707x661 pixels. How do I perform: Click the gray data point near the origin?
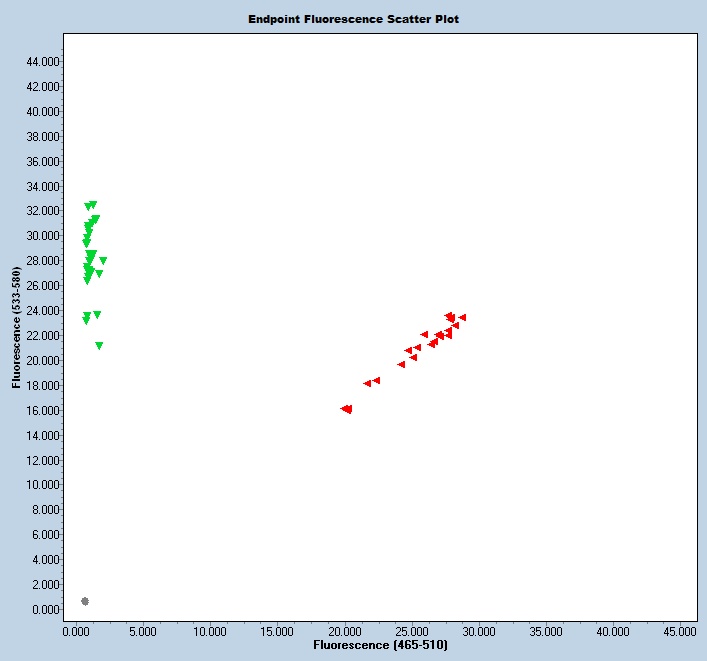[85, 601]
